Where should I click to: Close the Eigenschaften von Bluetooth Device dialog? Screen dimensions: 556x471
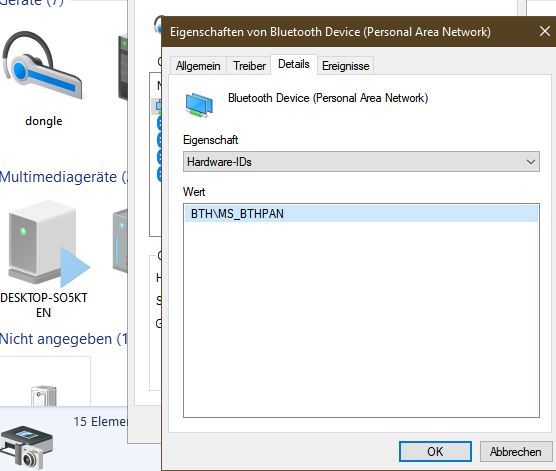[545, 32]
